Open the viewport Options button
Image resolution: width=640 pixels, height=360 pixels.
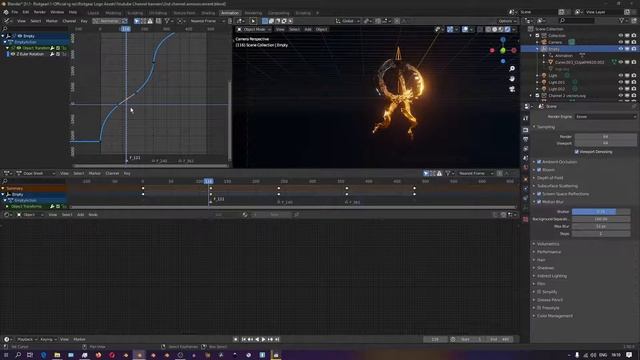[507, 21]
